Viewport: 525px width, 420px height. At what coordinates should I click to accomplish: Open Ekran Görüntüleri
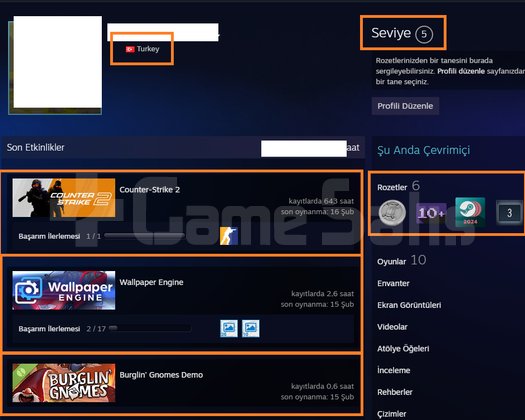409,305
